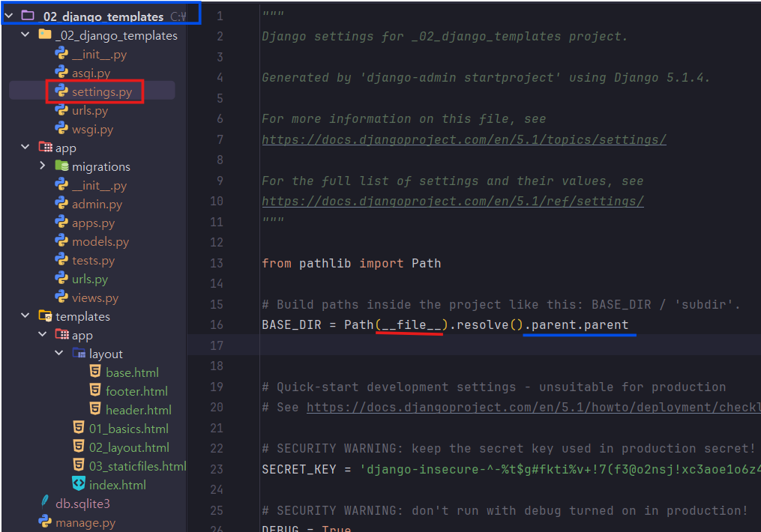Click the HTML5 icon beside base.html

(95, 372)
